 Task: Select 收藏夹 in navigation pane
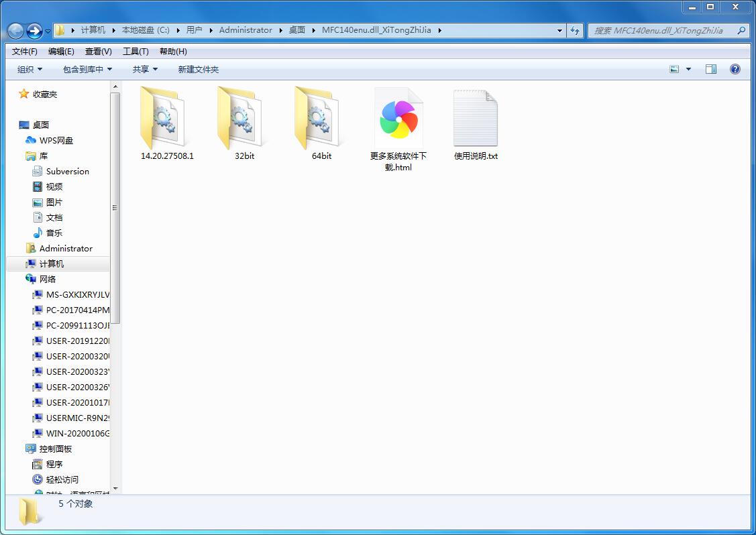pyautogui.click(x=45, y=95)
